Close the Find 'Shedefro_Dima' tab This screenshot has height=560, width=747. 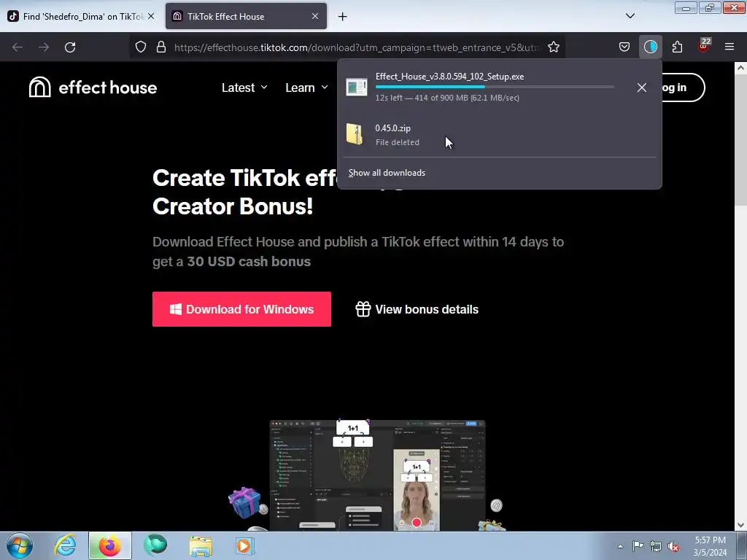(x=151, y=16)
